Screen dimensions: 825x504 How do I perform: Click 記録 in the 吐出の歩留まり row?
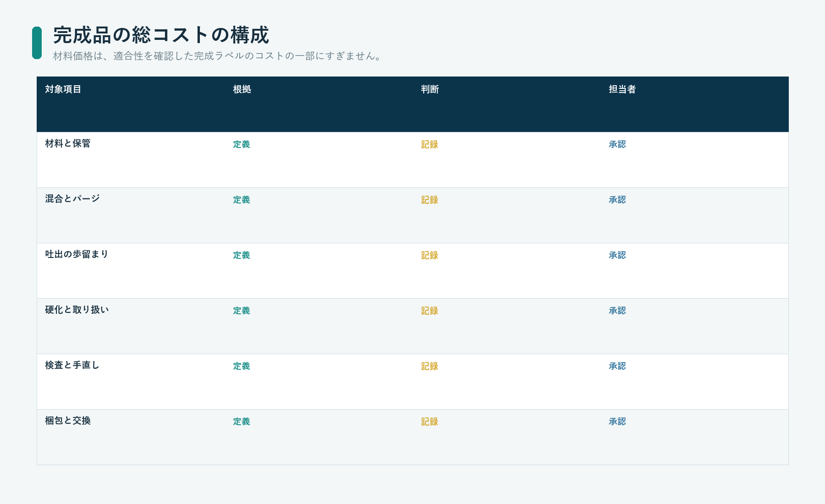(x=429, y=255)
